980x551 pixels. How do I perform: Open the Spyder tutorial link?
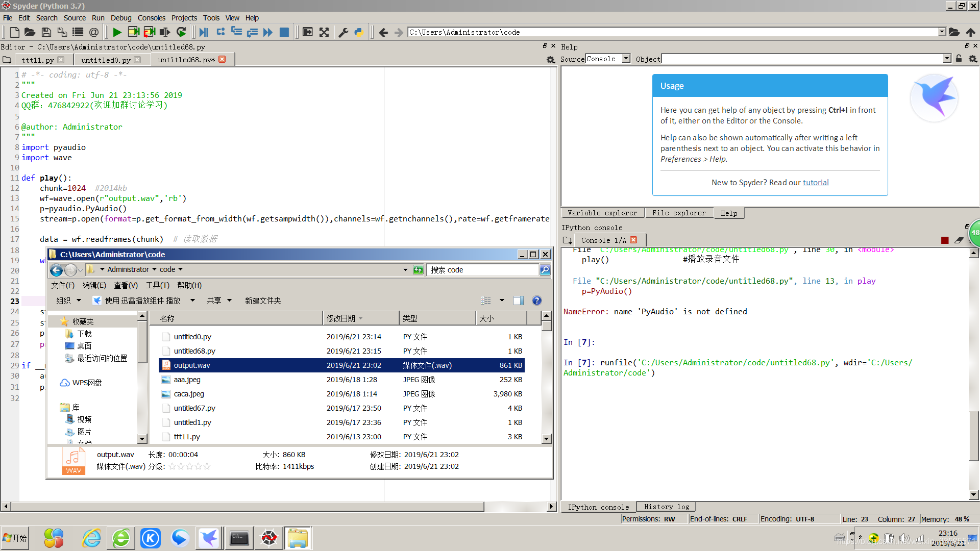point(816,183)
